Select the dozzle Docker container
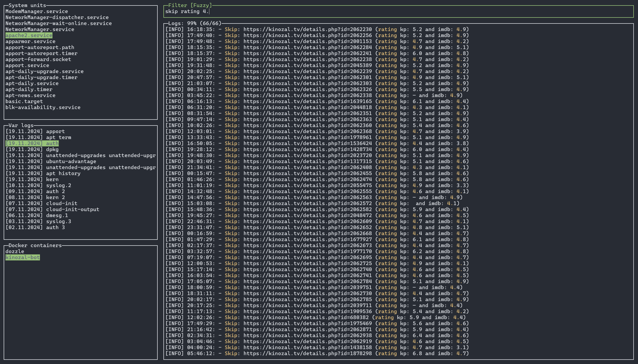Image resolution: width=638 pixels, height=364 pixels. (15, 251)
